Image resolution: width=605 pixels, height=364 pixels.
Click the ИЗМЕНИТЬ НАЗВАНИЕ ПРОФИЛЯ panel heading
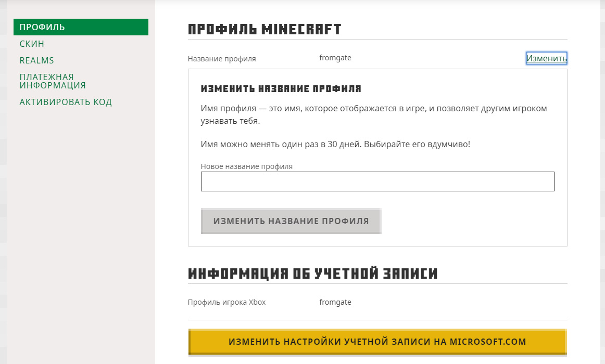tap(281, 89)
